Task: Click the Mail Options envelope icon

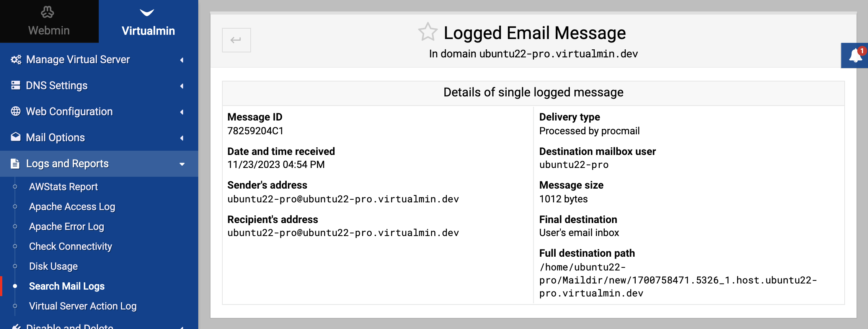Action: click(16, 137)
